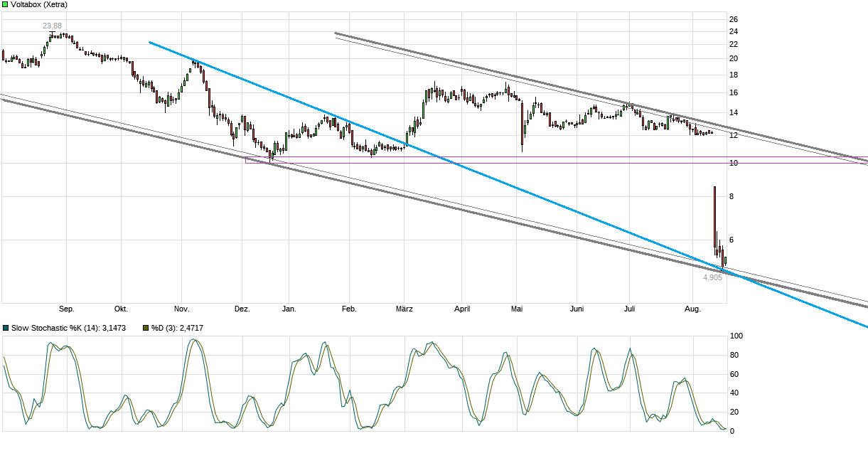Click the teal Slow Stochastic %K swatch
This screenshot has height=453, width=868.
coord(6,328)
